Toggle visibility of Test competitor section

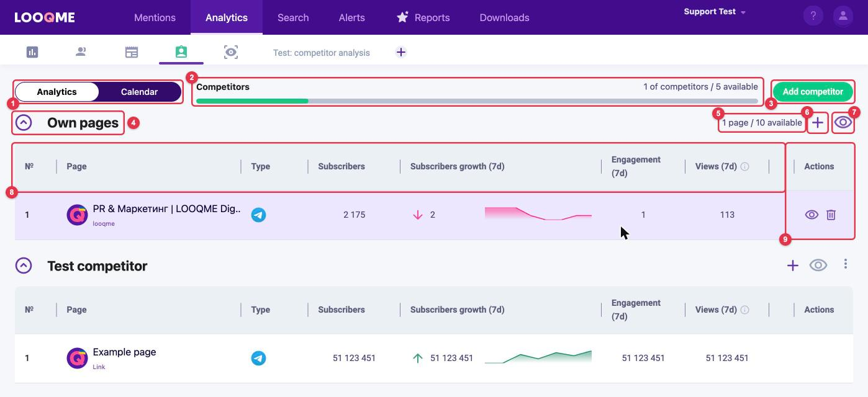point(818,265)
